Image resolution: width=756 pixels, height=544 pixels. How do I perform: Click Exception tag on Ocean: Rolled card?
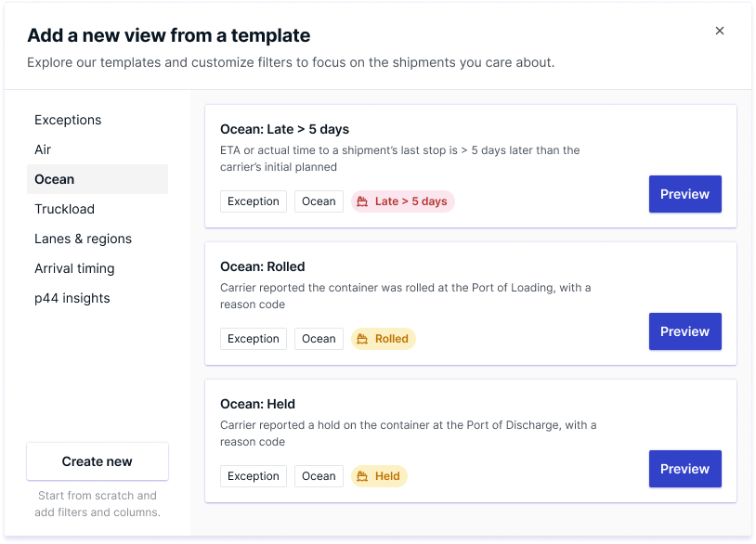(254, 339)
